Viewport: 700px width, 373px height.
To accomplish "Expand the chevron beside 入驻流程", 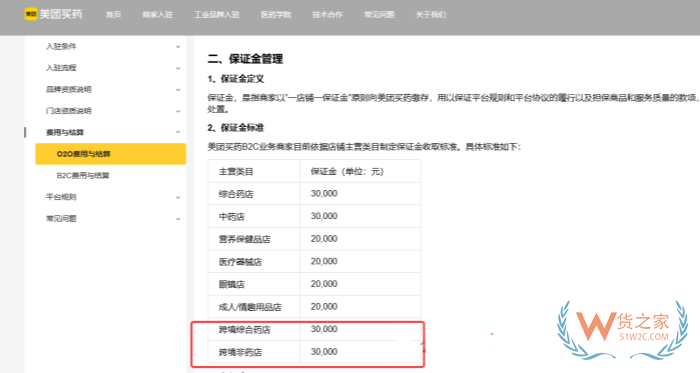I will (x=178, y=68).
